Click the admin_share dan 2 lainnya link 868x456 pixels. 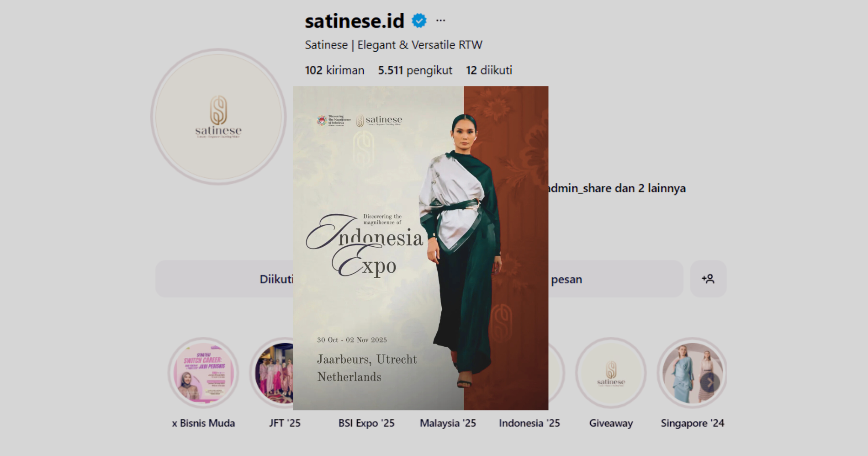coord(618,188)
